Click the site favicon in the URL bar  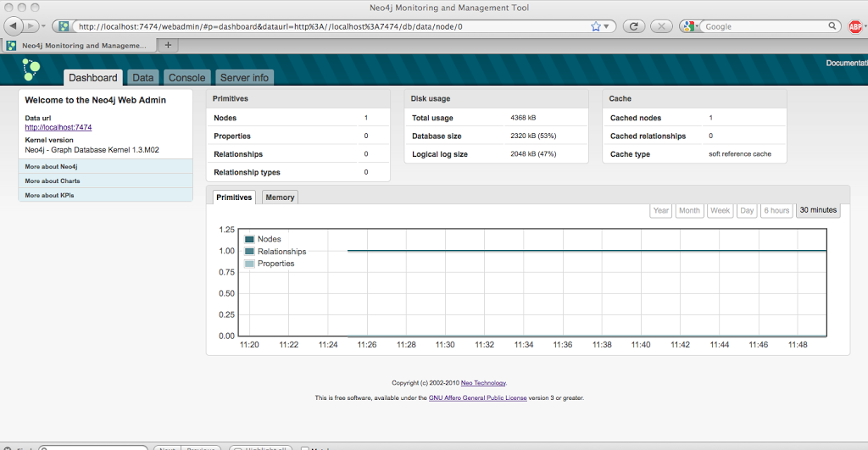(64, 26)
